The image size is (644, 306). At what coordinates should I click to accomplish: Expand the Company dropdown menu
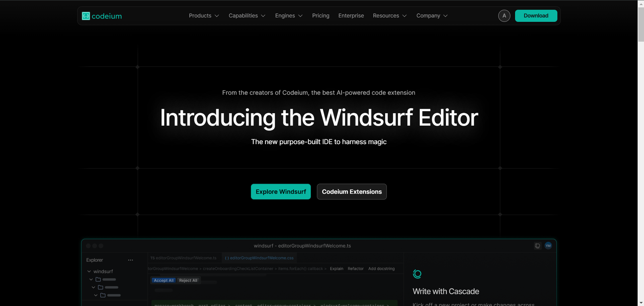tap(432, 16)
